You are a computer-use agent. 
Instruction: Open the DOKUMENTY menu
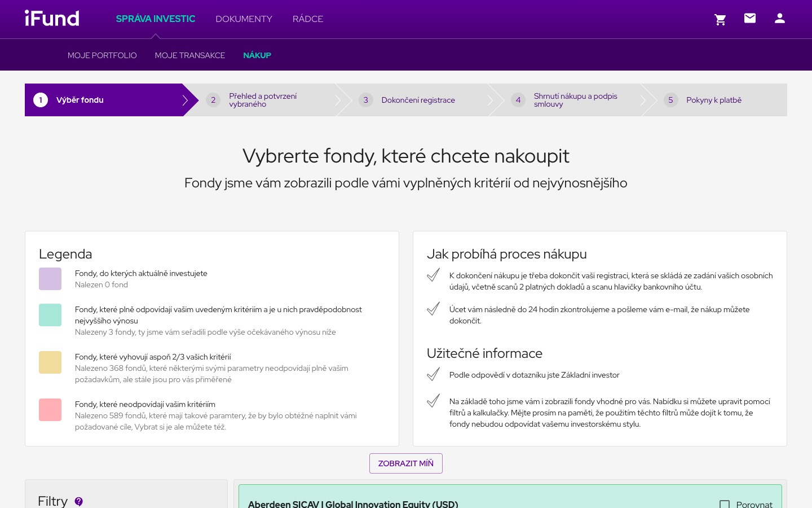pos(244,19)
